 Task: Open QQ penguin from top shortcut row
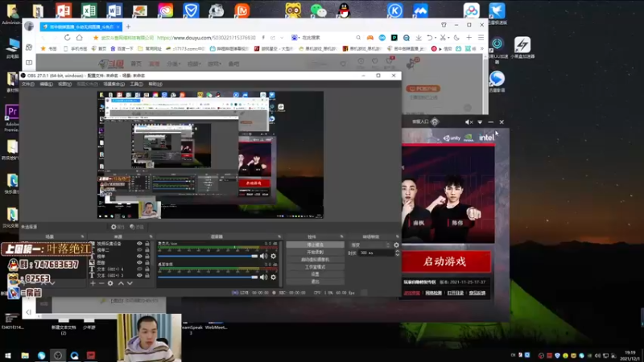point(345,10)
